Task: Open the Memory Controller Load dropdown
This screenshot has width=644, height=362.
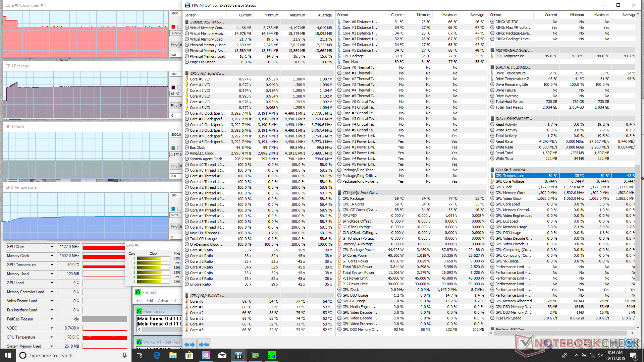Action: [x=52, y=292]
